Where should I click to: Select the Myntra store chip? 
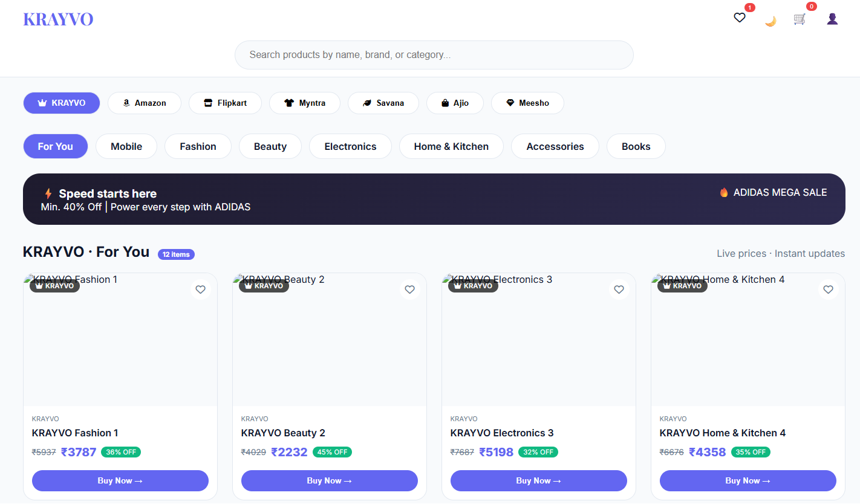[x=305, y=103]
